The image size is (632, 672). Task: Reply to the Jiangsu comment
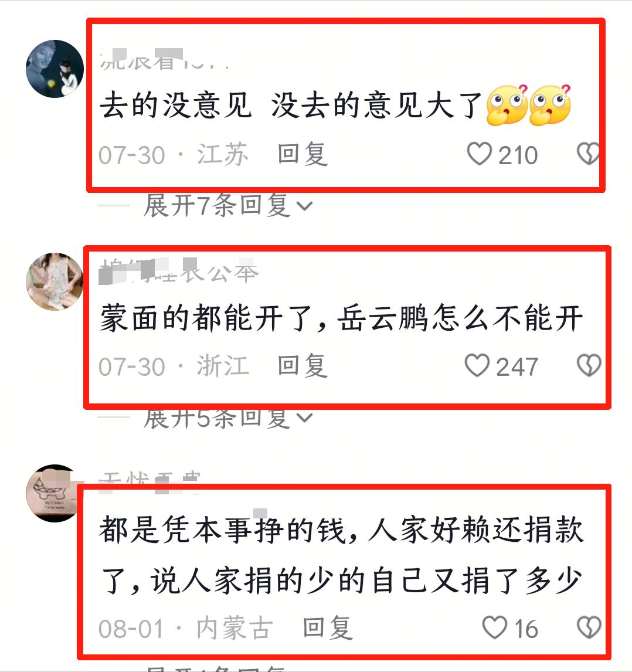(303, 154)
